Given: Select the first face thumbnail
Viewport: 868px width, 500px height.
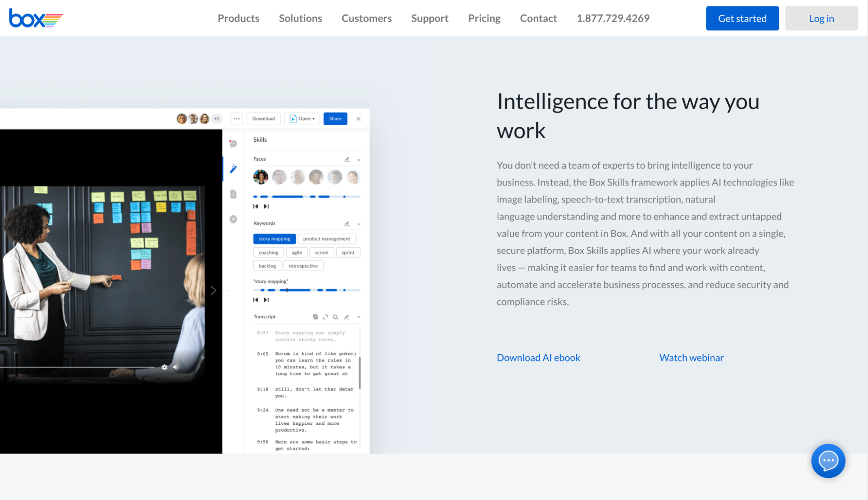Looking at the screenshot, I should click(x=261, y=177).
